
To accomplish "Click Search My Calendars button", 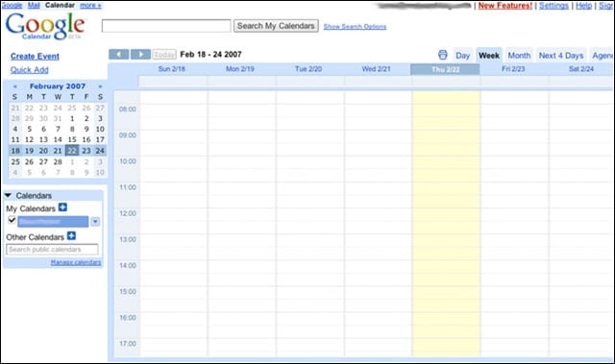I will coord(276,26).
